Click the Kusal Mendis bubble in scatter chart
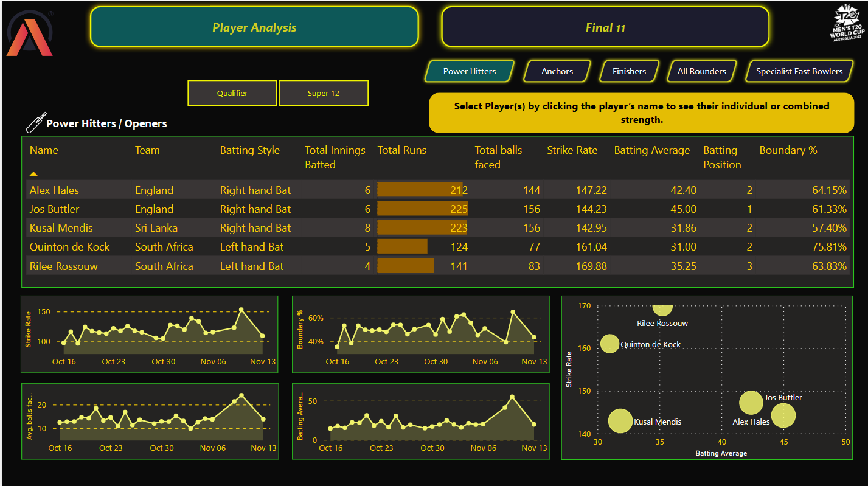Image resolution: width=868 pixels, height=486 pixels. (620, 421)
